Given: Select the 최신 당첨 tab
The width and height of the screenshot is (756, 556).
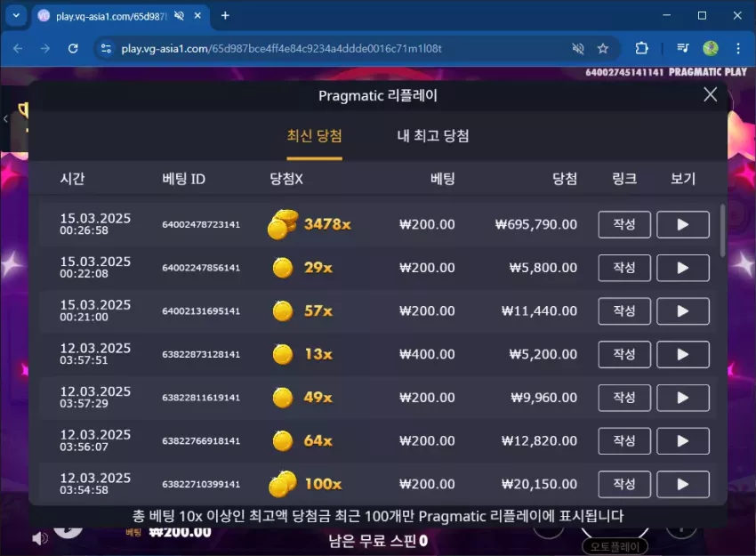Looking at the screenshot, I should (314, 136).
